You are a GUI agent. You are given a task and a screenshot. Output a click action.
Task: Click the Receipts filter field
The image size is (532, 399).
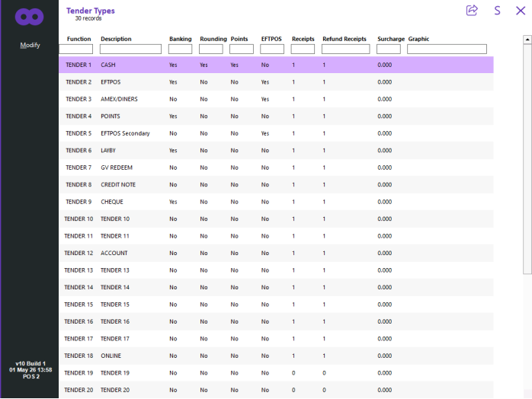303,49
